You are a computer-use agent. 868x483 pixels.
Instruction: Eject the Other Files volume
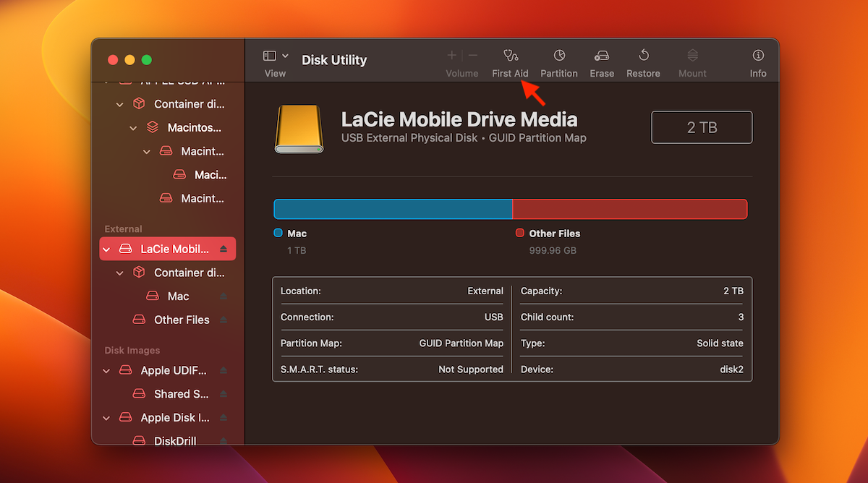point(224,320)
